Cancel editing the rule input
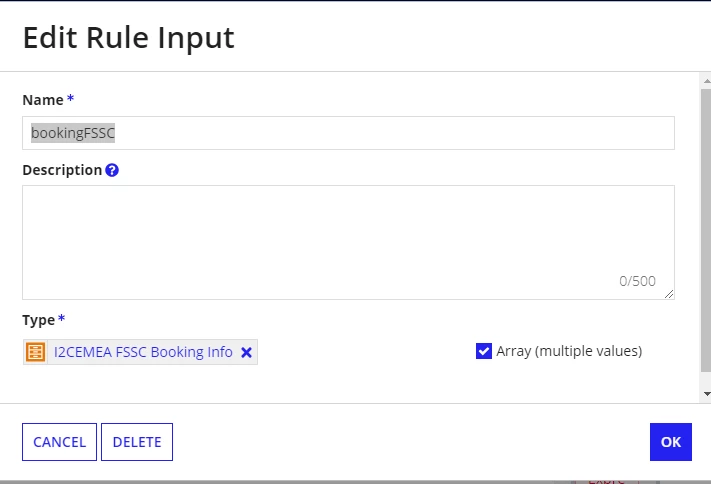 [x=59, y=442]
